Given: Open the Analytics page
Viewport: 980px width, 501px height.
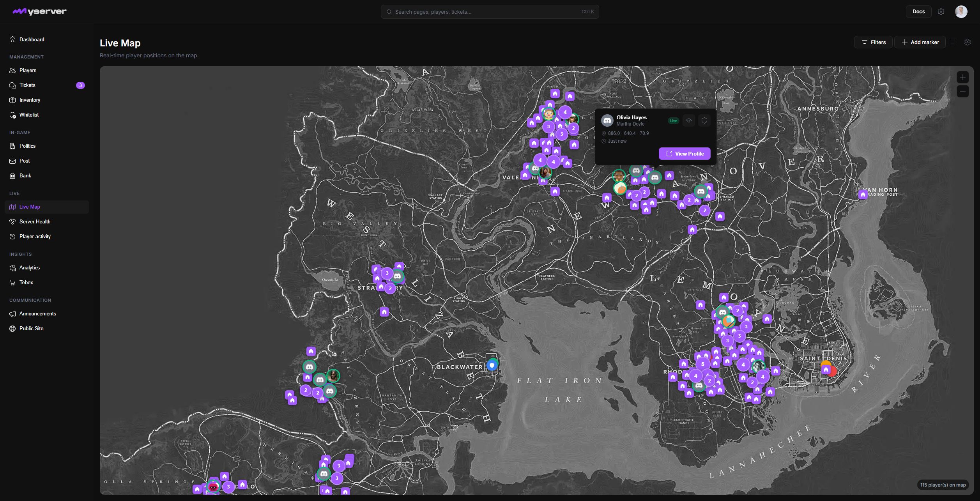Looking at the screenshot, I should (x=47, y=267).
